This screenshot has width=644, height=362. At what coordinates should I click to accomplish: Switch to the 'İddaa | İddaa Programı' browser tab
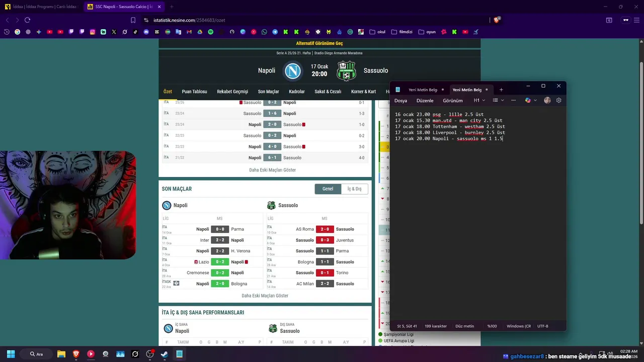(x=40, y=7)
